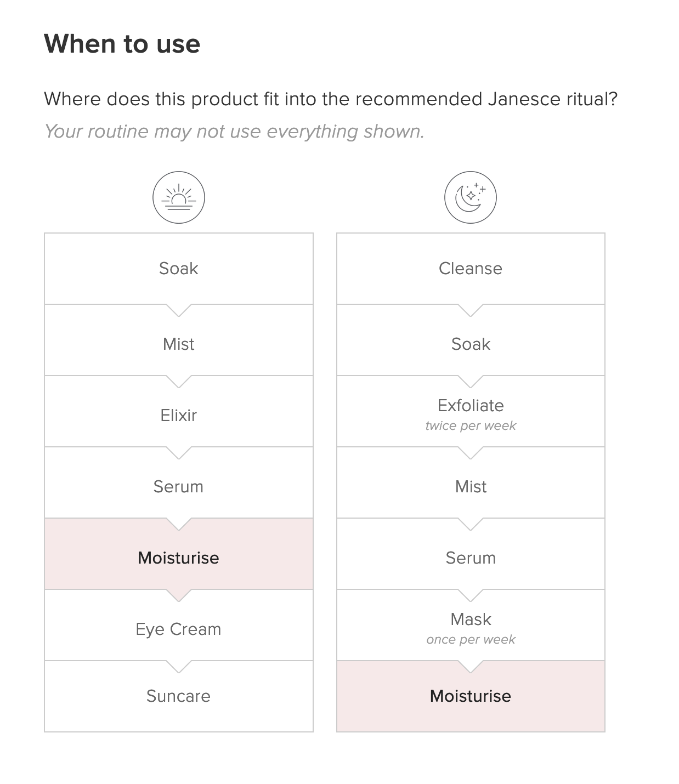The height and width of the screenshot is (784, 679).
Task: Click the When to use heading
Action: (122, 44)
